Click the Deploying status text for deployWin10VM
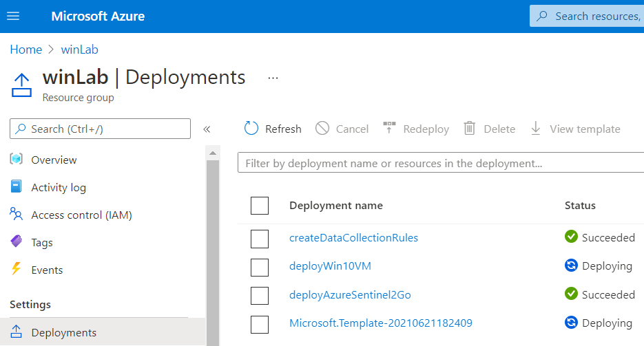The image size is (644, 346). coord(607,266)
